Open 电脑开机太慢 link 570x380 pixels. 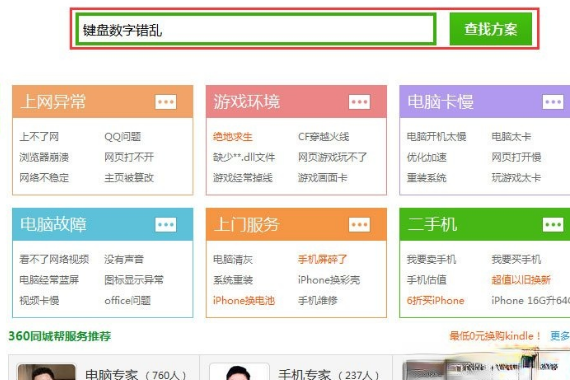436,137
